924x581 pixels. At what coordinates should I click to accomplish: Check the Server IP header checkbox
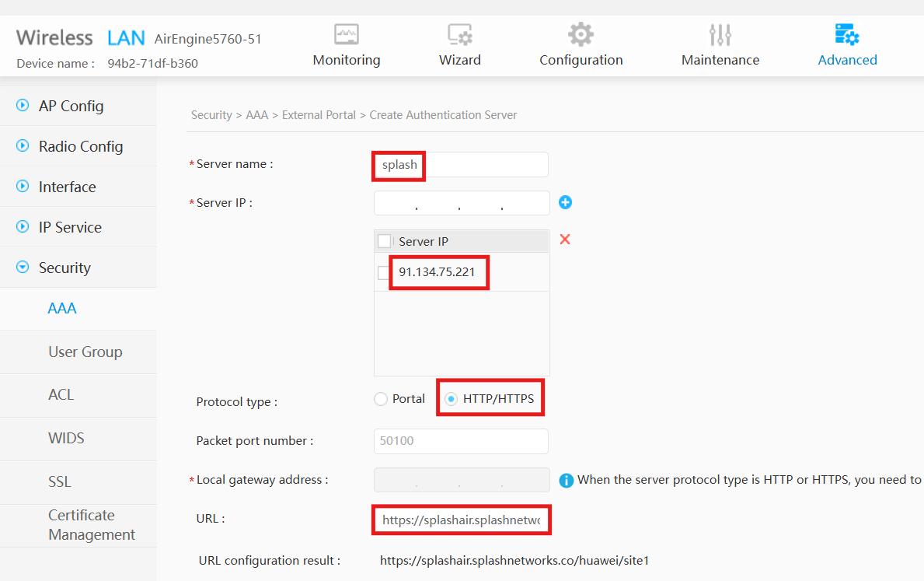384,241
